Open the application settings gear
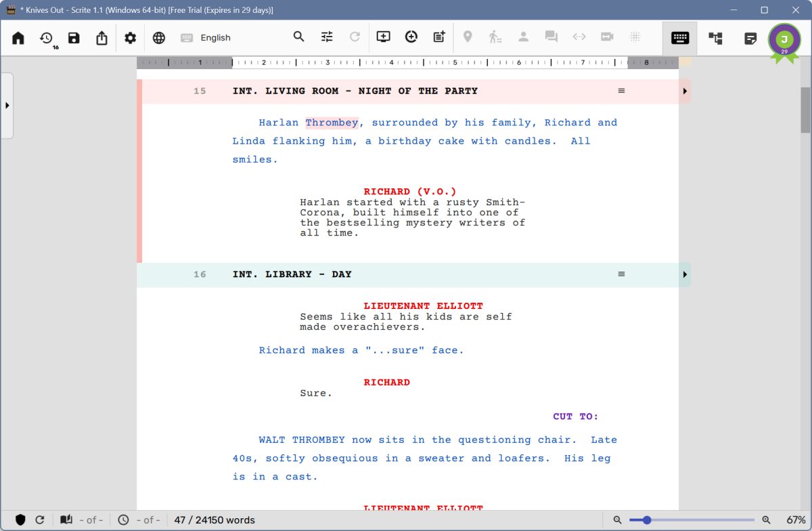 click(130, 37)
